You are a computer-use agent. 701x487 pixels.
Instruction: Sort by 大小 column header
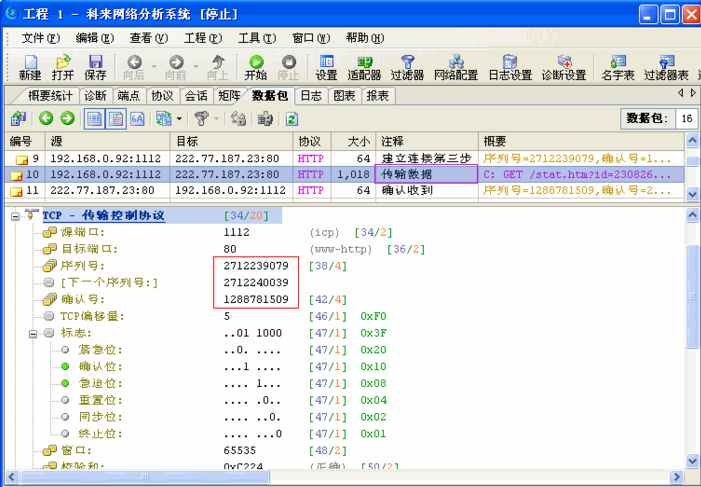353,142
